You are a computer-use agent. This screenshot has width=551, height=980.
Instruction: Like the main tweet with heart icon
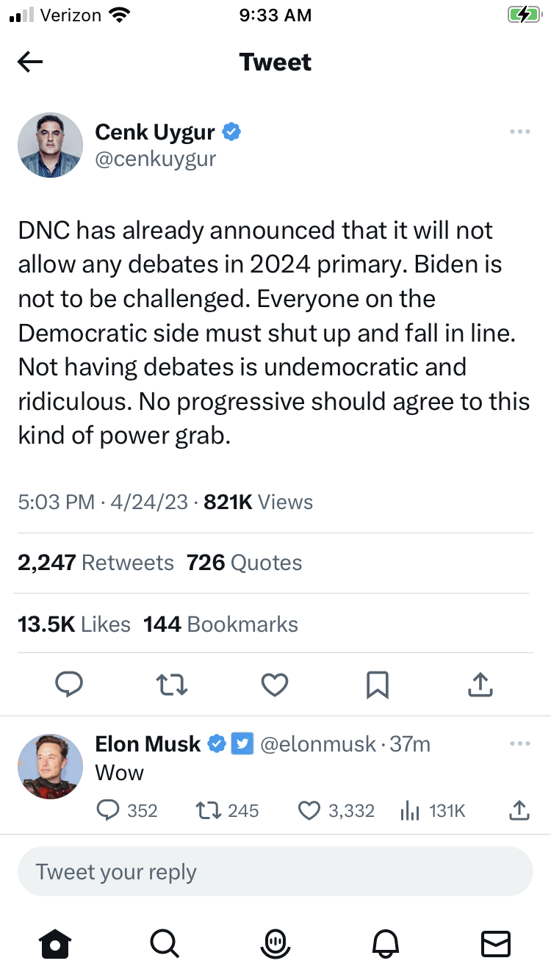pos(275,685)
